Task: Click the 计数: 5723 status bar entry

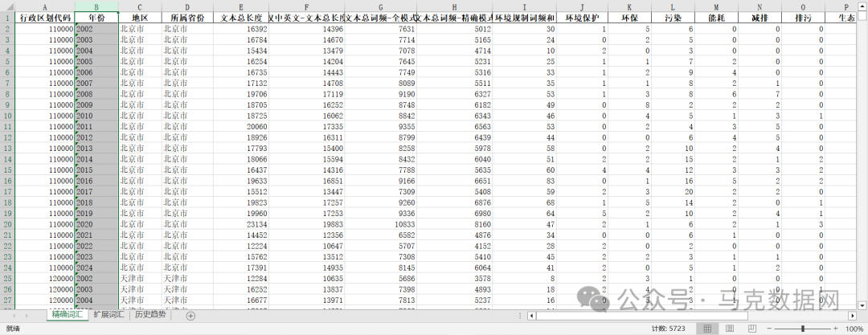Action: point(668,329)
